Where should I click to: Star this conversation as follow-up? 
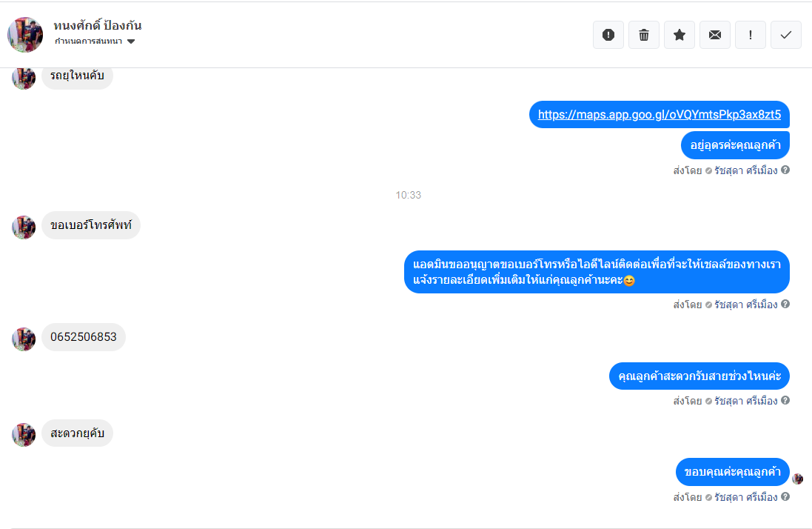(680, 35)
